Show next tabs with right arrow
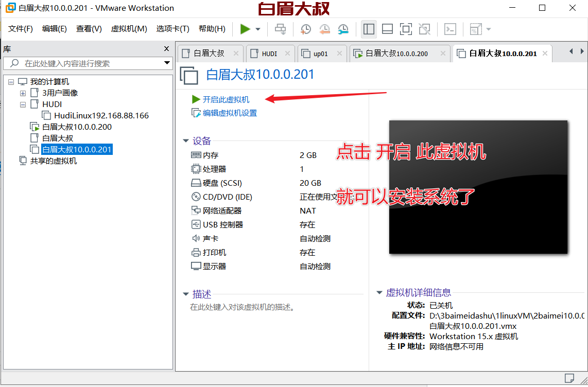Image resolution: width=588 pixels, height=387 pixels. 582,51
